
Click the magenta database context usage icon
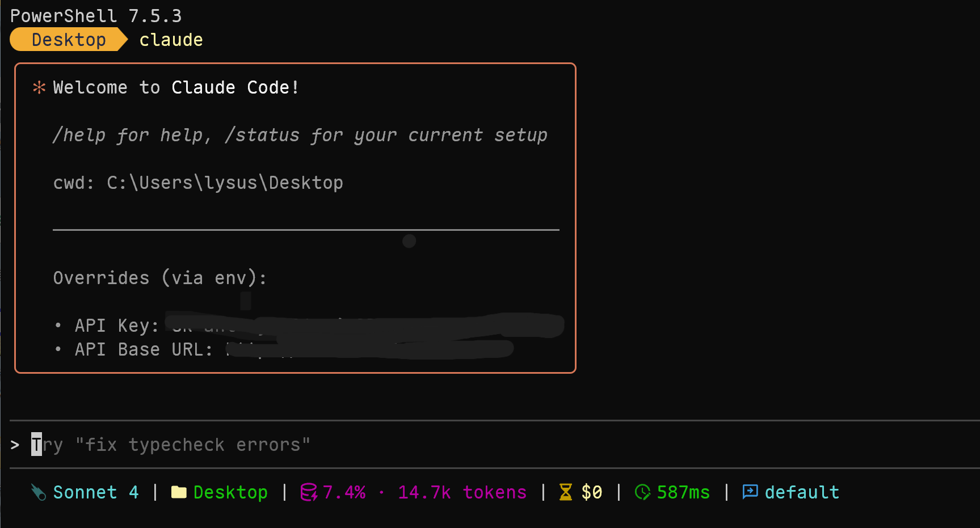point(309,492)
